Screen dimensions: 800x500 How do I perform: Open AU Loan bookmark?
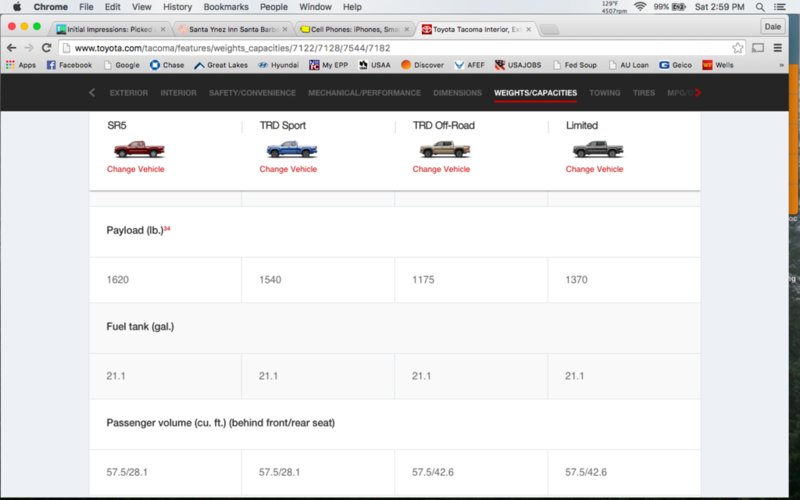pos(629,65)
